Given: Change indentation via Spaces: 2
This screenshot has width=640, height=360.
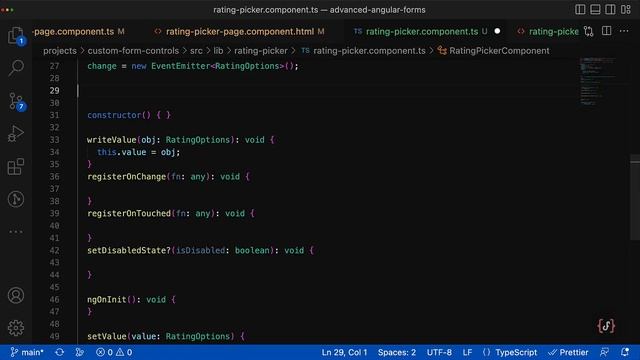Looking at the screenshot, I should pos(396,352).
